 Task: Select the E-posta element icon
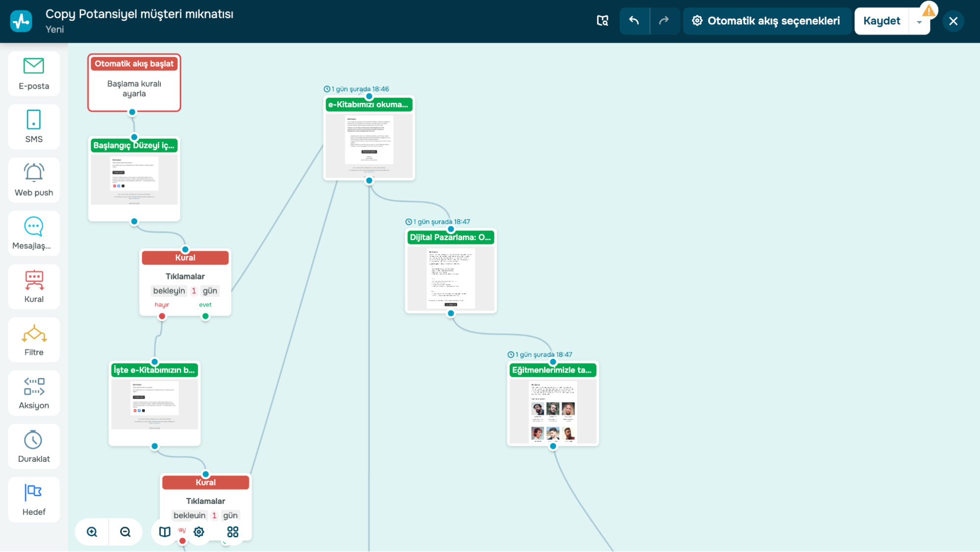pos(34,66)
